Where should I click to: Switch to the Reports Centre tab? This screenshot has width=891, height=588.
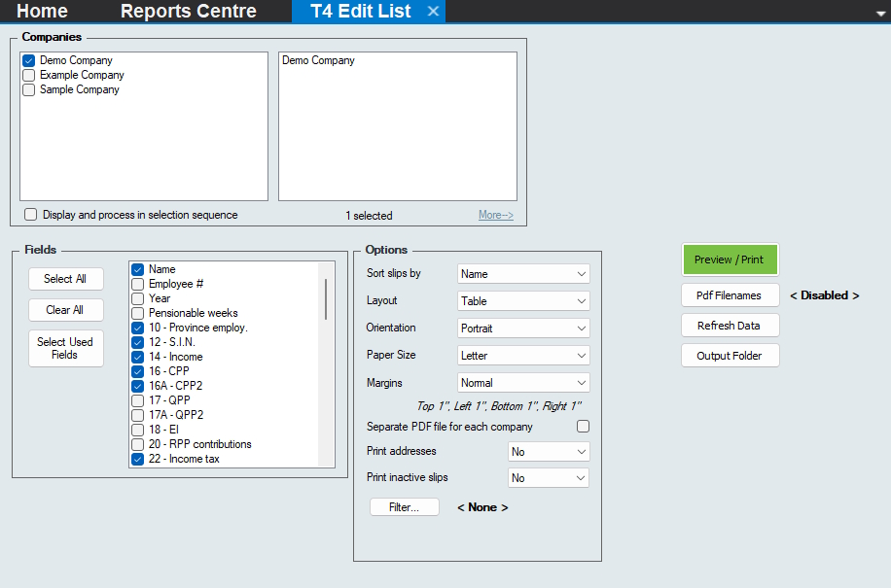(x=188, y=12)
